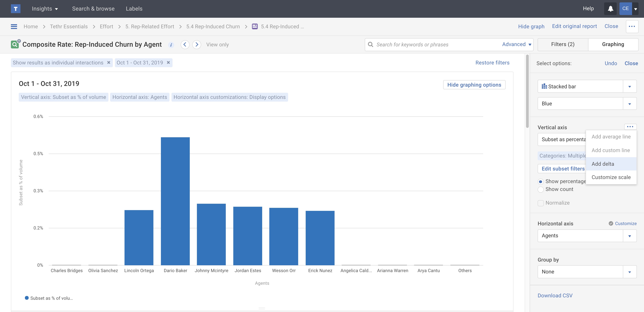Open the notifications bell
Image resolution: width=644 pixels, height=312 pixels.
[610, 9]
